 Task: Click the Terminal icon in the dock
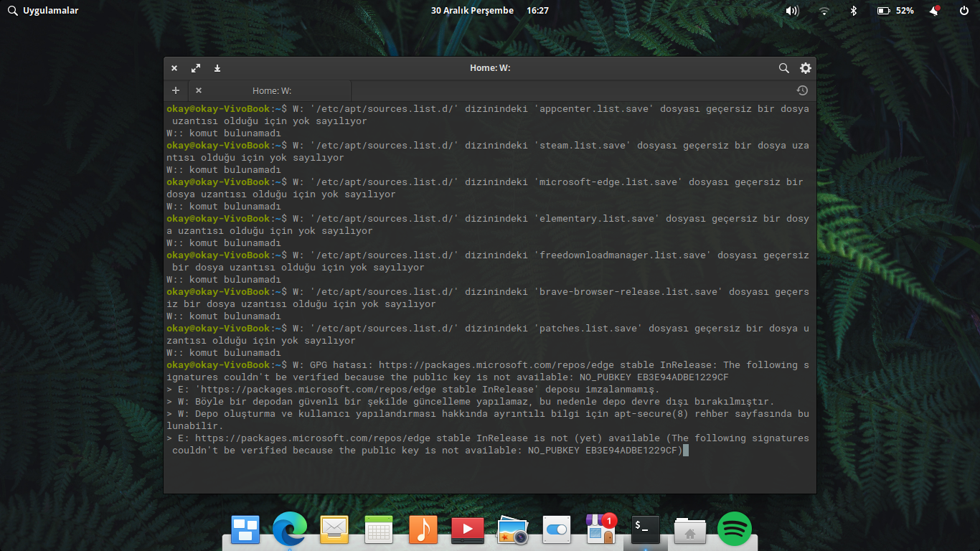pos(646,529)
